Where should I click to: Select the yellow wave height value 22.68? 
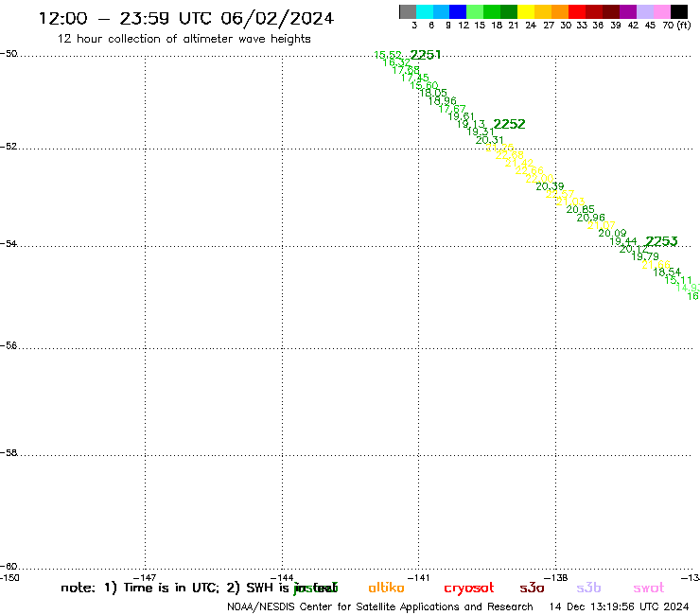[x=509, y=155]
